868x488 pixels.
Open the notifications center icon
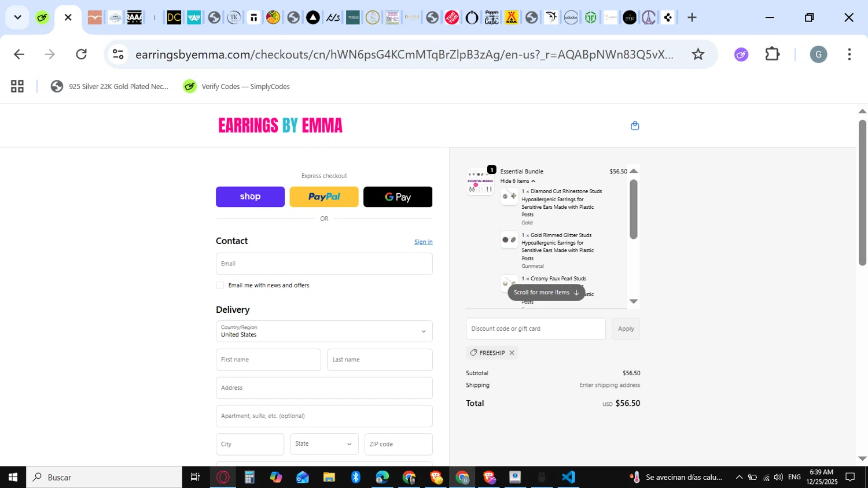pos(850,477)
